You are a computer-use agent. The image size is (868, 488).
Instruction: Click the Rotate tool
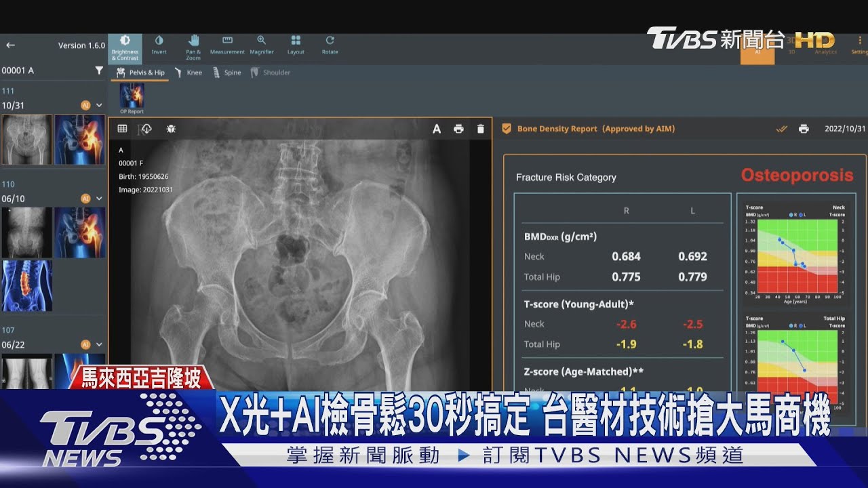[330, 45]
